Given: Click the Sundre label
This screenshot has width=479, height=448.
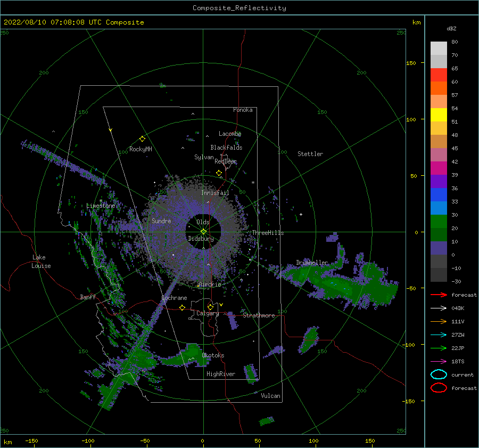Looking at the screenshot, I should point(161,221).
